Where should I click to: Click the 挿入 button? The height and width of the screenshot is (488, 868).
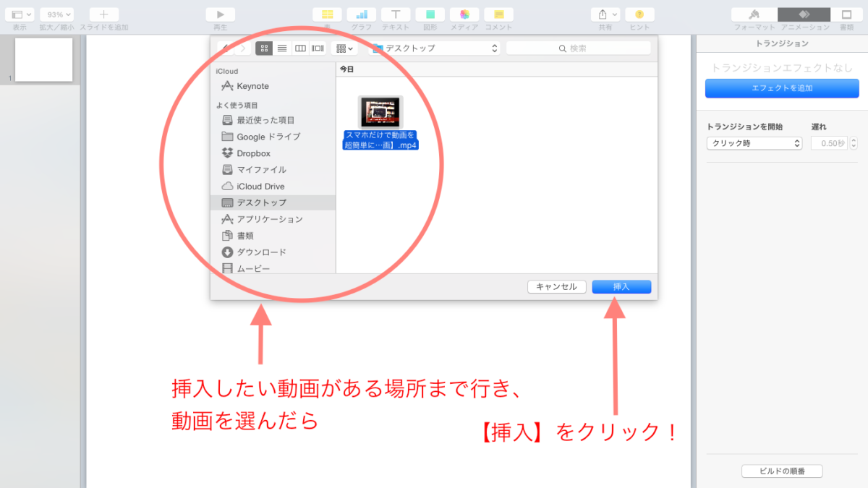click(621, 286)
